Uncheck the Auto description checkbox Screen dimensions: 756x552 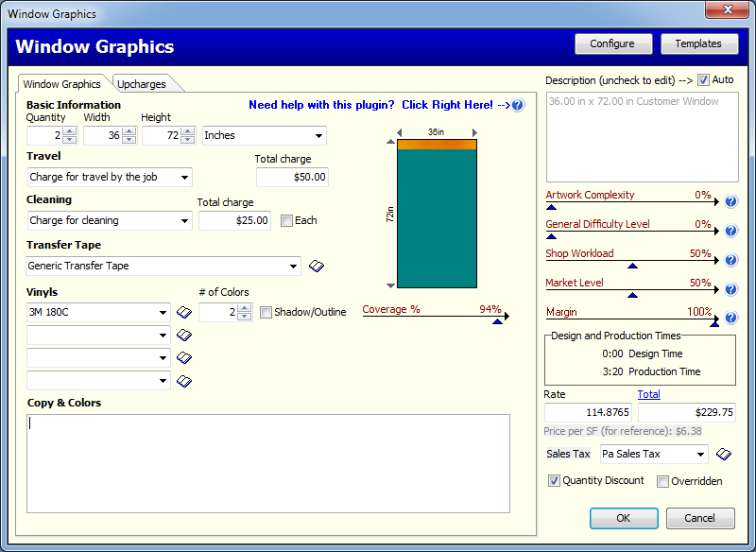[x=703, y=80]
